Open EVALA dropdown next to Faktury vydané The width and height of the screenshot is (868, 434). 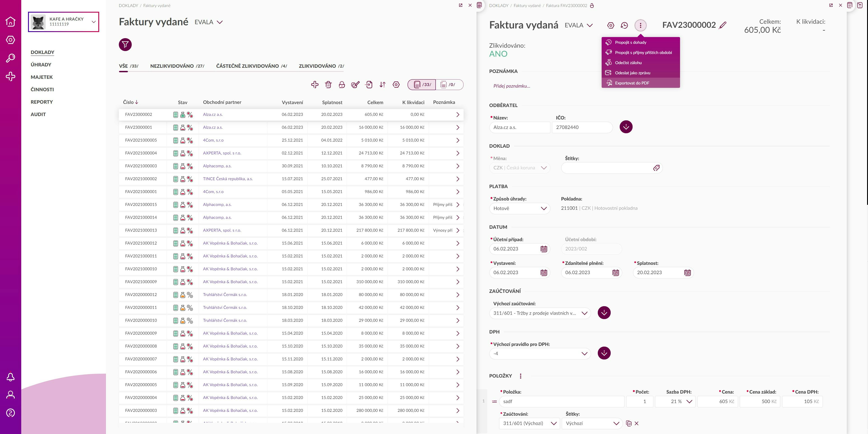click(x=209, y=22)
